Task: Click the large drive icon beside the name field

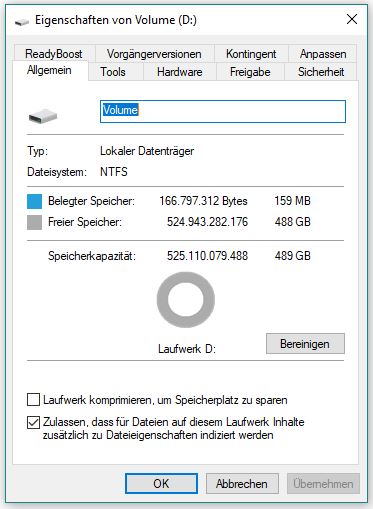Action: tap(43, 116)
